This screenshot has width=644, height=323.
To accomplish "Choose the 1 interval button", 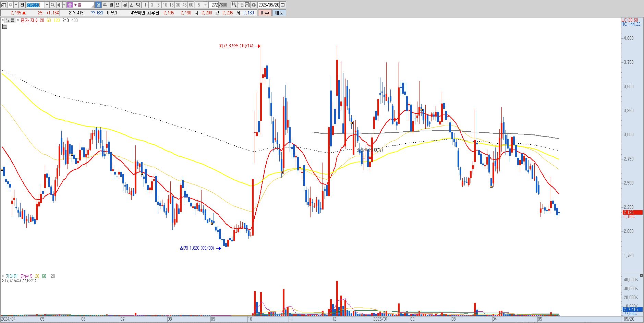I will (x=145, y=5).
